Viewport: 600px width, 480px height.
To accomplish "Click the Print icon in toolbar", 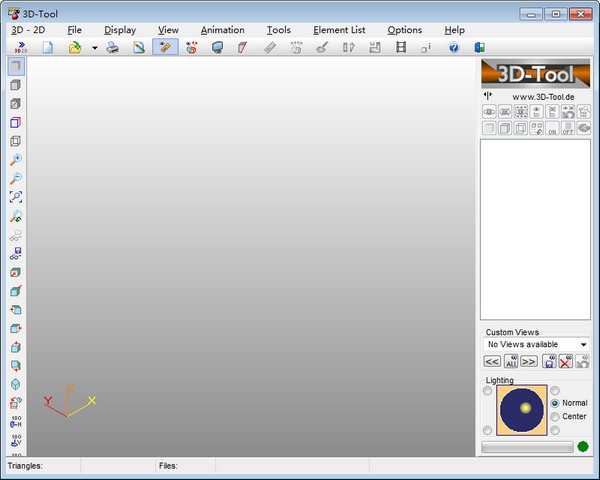I will (113, 47).
